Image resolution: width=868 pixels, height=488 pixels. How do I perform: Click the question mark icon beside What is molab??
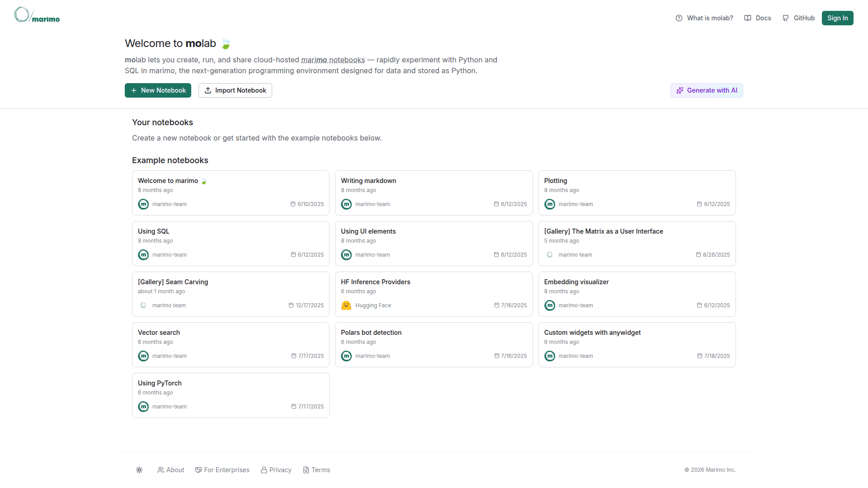(x=679, y=18)
